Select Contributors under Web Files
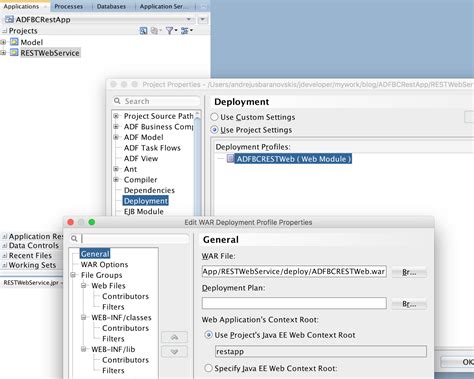 pyautogui.click(x=125, y=296)
